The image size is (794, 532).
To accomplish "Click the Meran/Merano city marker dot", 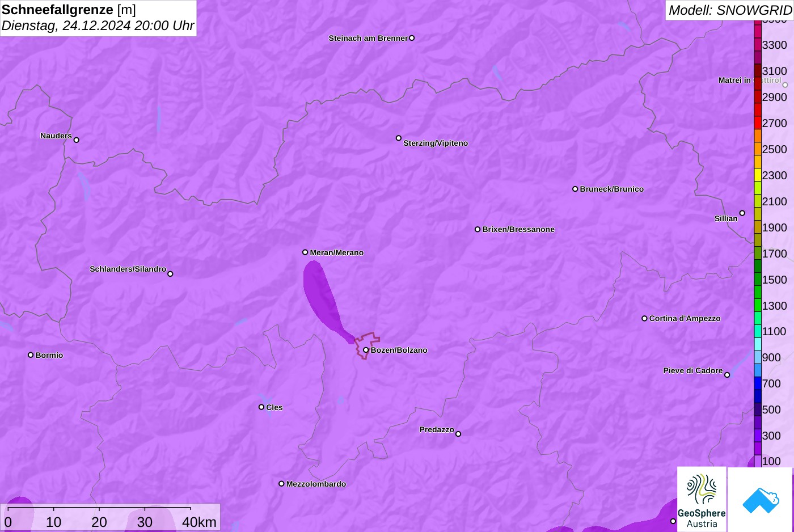I will pos(305,252).
